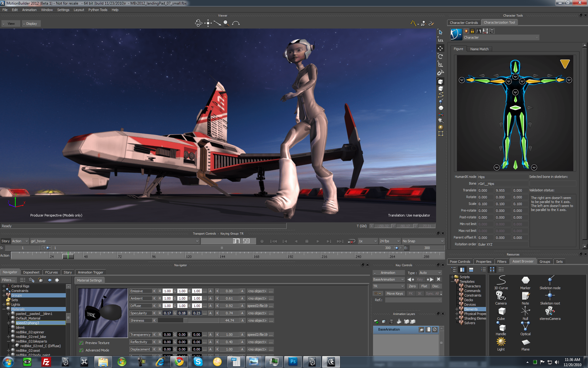Image resolution: width=588 pixels, height=368 pixels.
Task: Click the Zero button in Key Controls
Action: [413, 286]
